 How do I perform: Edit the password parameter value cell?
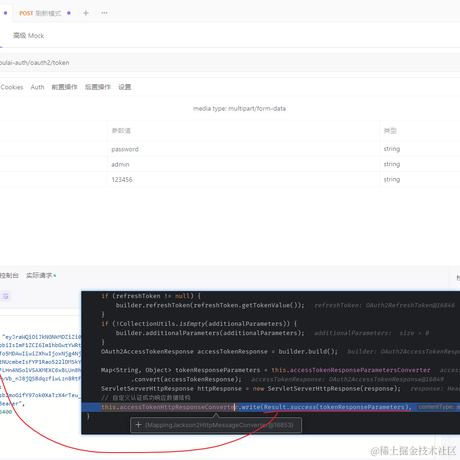[x=244, y=149]
